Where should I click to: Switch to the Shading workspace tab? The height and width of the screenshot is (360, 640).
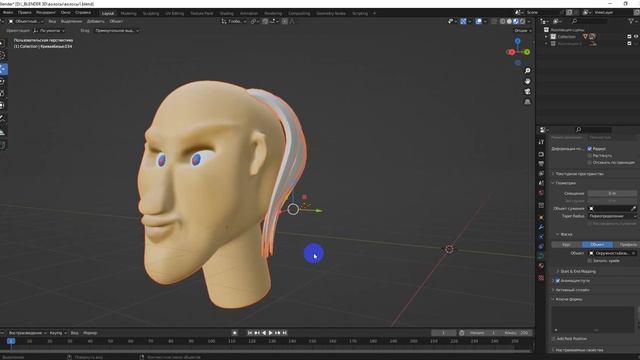[x=227, y=13]
